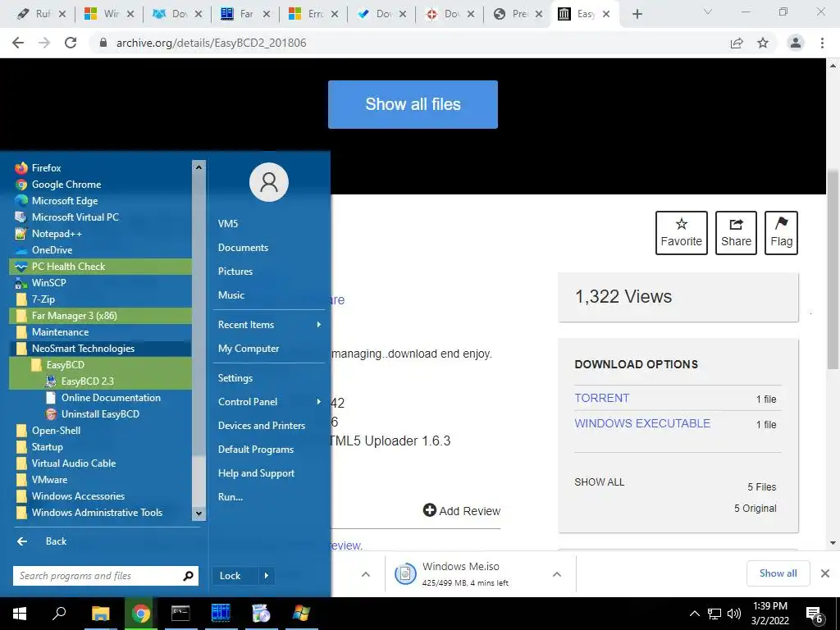This screenshot has height=630, width=840.
Task: Open the TORRENT download link
Action: pyautogui.click(x=601, y=398)
